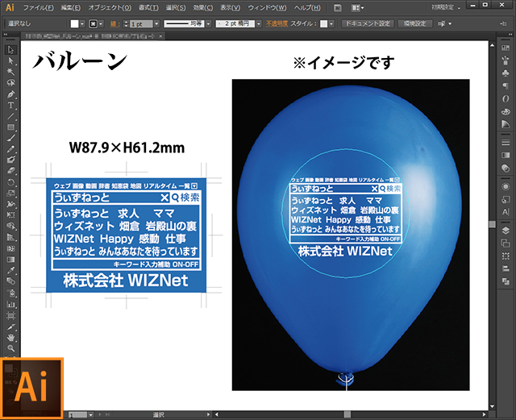Select the Line Segment tool
The width and height of the screenshot is (516, 420).
point(10,116)
